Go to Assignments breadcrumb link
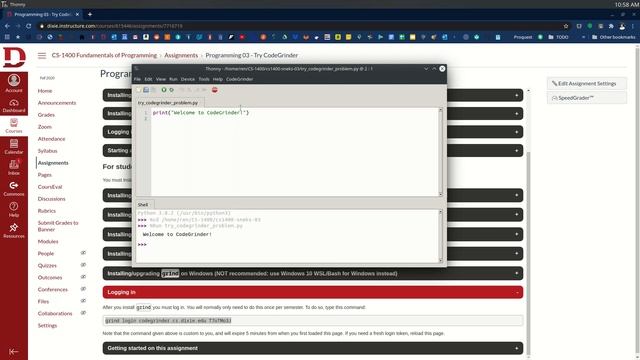 click(x=181, y=55)
